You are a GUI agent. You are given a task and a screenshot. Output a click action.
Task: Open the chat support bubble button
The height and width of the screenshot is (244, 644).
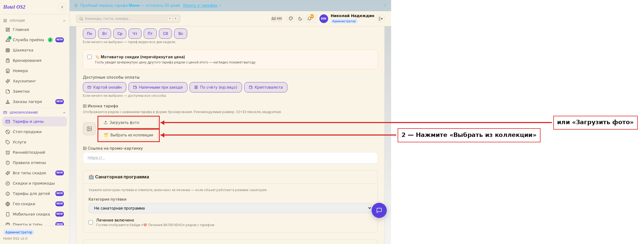[379, 210]
